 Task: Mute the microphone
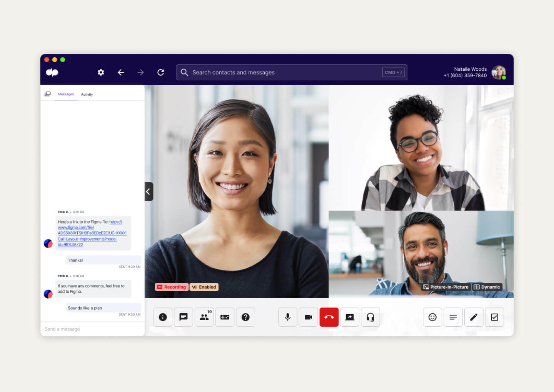coord(287,317)
